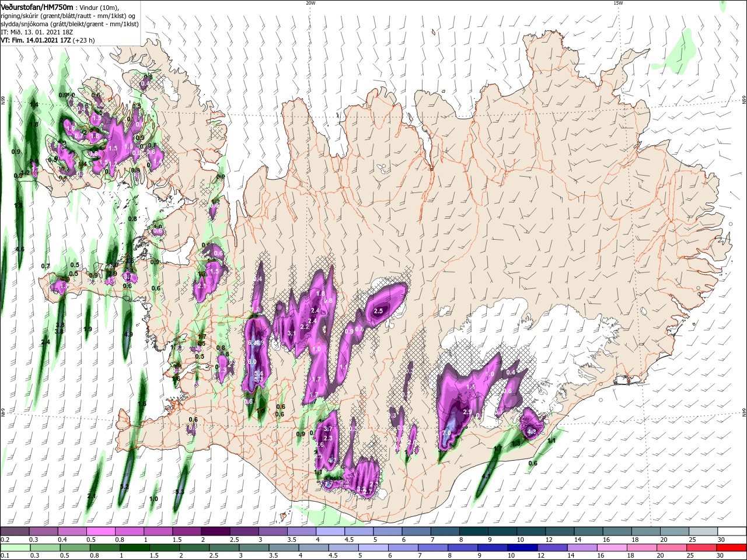Click the 4.5 label in the upper scale
The height and width of the screenshot is (560, 747).
tap(349, 540)
